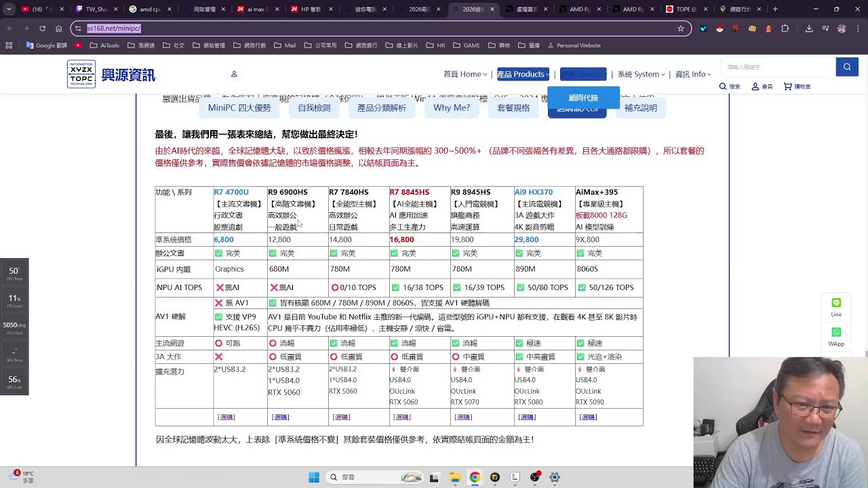Click the Line contact icon
The width and height of the screenshot is (868, 488).
pyautogui.click(x=836, y=306)
